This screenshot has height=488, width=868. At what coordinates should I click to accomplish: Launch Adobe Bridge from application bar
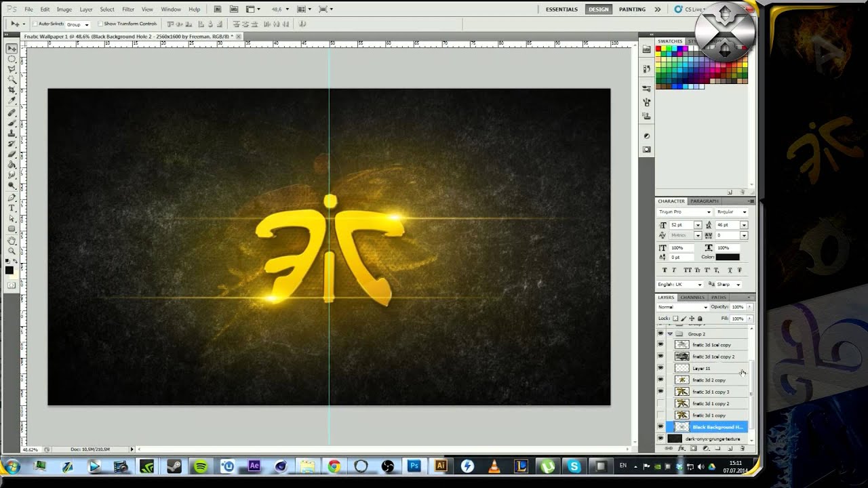pos(217,9)
